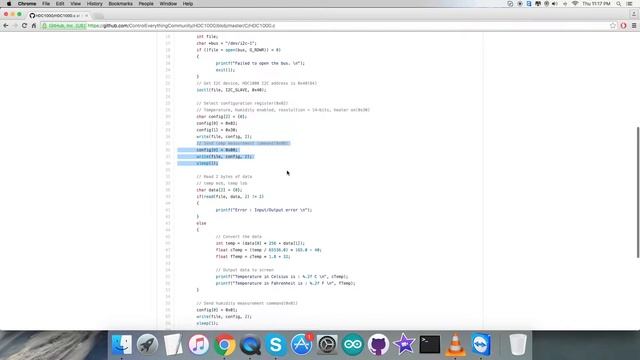The height and width of the screenshot is (360, 640).
Task: Click the 'ioctl(file, I2C_SLAVE, 0x40);' line
Action: (x=231, y=90)
